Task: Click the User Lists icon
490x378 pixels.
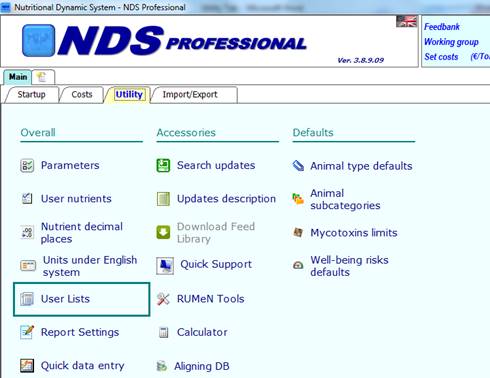Action: (x=27, y=299)
